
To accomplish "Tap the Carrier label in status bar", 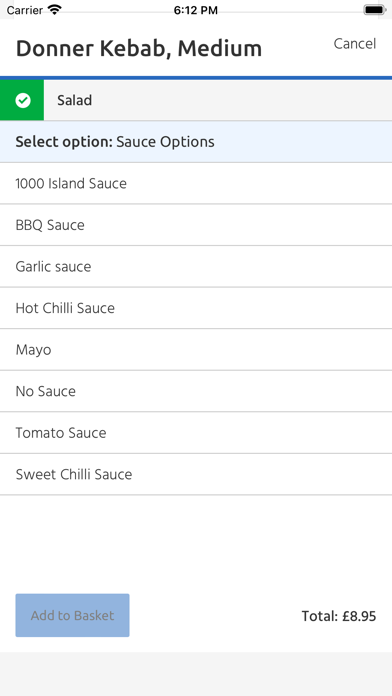I will (x=25, y=10).
